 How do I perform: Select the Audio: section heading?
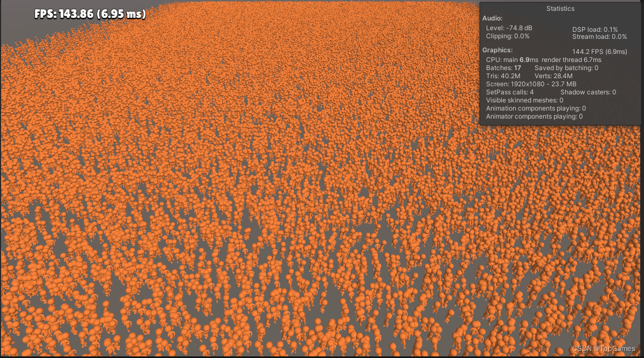click(492, 18)
